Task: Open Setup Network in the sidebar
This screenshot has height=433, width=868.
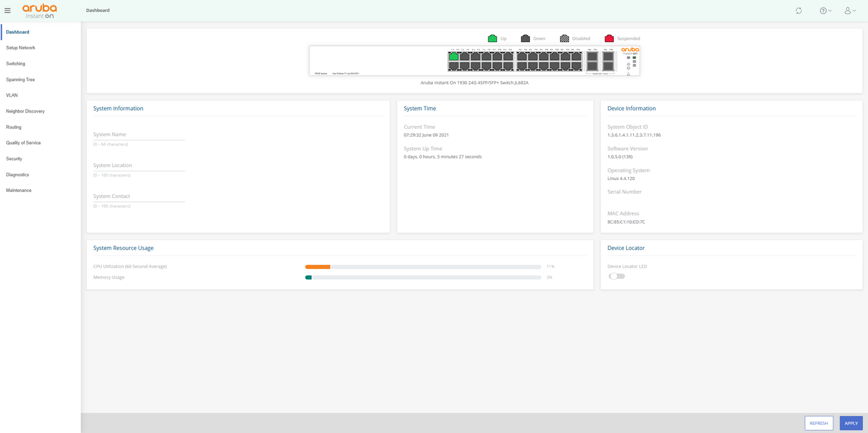Action: 20,48
